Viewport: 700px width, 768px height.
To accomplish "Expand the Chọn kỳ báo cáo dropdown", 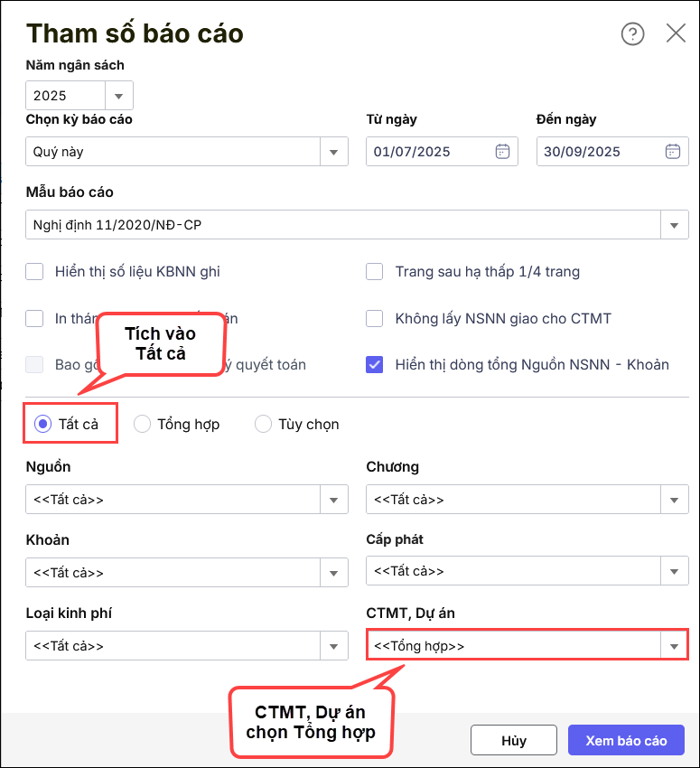I will (334, 152).
